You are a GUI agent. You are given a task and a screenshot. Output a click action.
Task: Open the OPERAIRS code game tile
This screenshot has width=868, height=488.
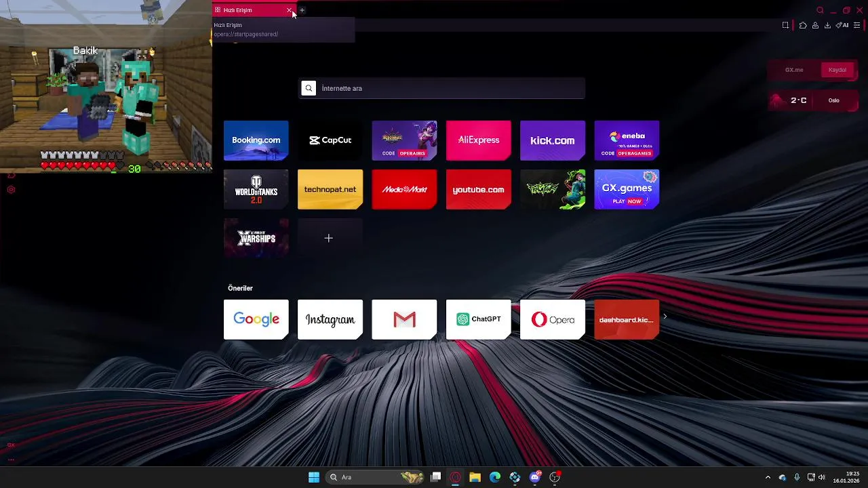pos(404,140)
